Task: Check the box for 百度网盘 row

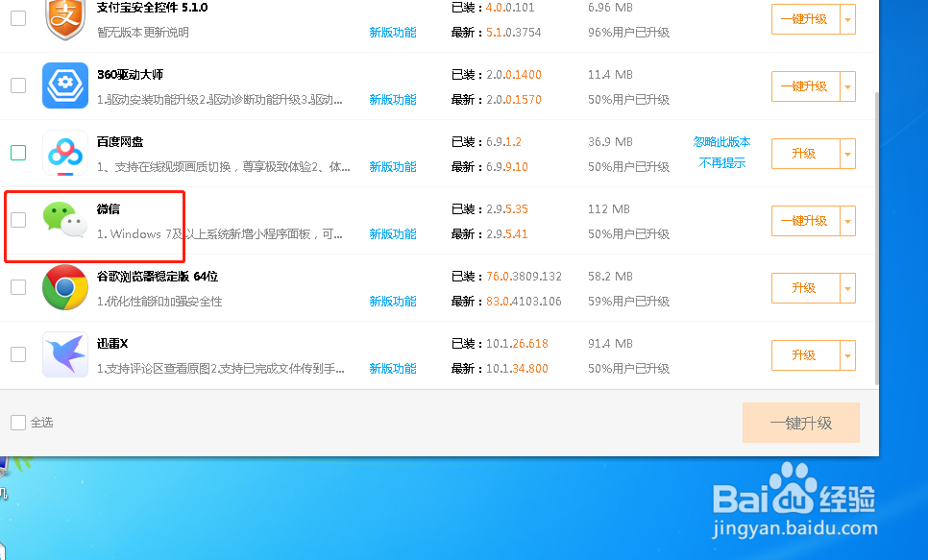Action: coord(18,153)
